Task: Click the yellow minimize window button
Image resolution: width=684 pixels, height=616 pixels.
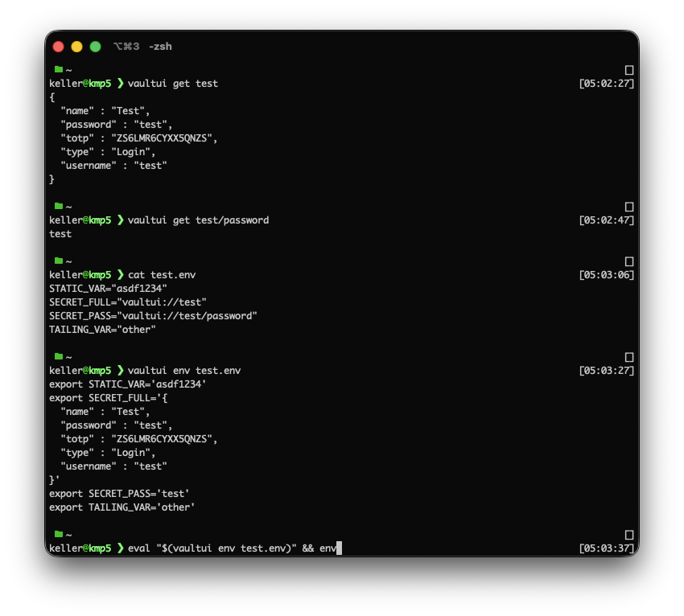Action: coord(76,47)
